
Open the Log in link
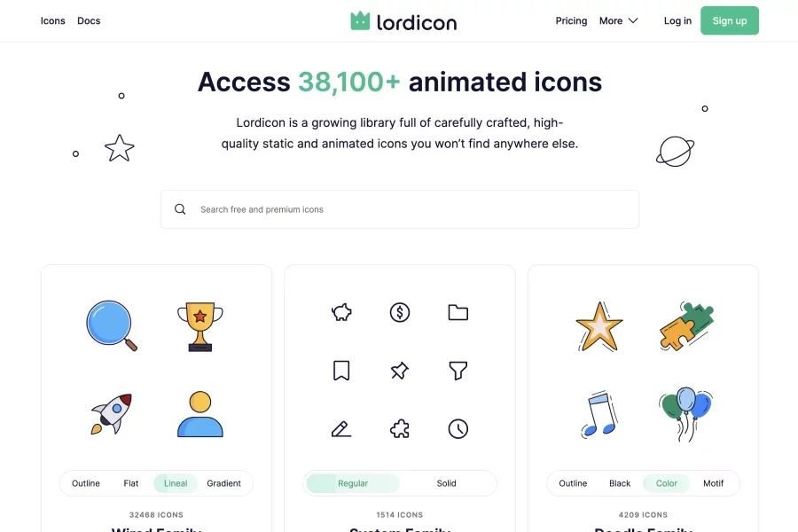click(x=677, y=21)
